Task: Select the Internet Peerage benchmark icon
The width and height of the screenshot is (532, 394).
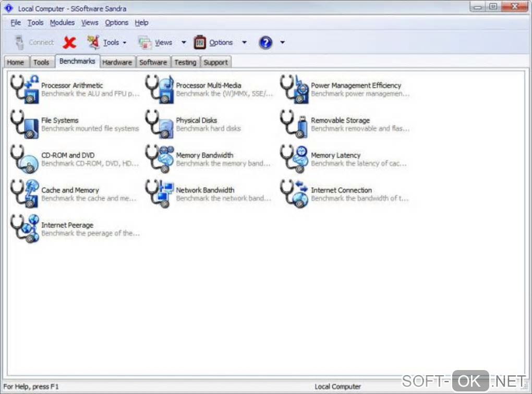Action: pos(25,229)
